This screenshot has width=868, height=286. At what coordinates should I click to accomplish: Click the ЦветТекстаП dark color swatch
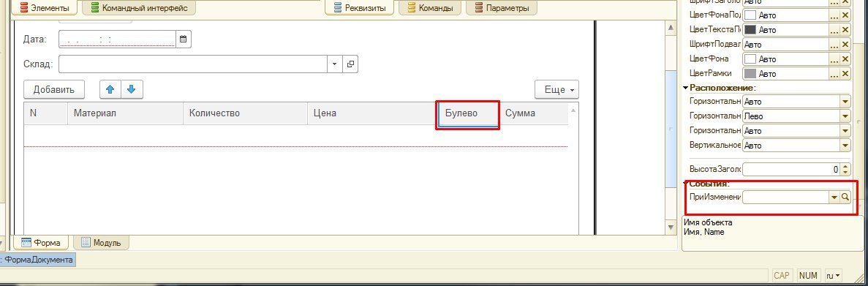[x=751, y=30]
